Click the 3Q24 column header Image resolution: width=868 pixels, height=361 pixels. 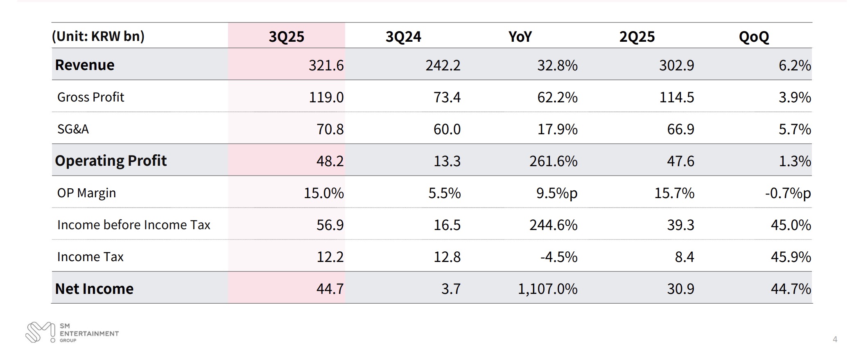tap(403, 37)
